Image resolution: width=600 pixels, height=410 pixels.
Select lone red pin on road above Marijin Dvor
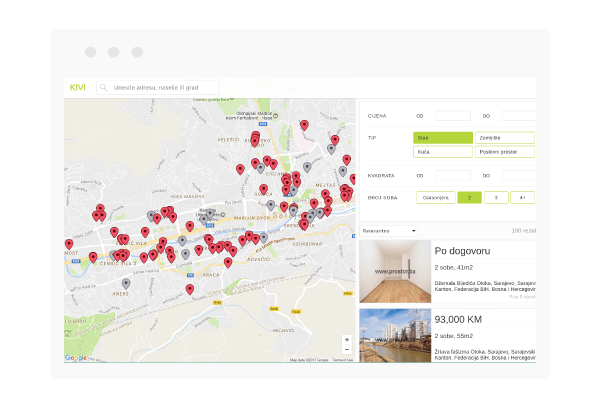click(190, 226)
